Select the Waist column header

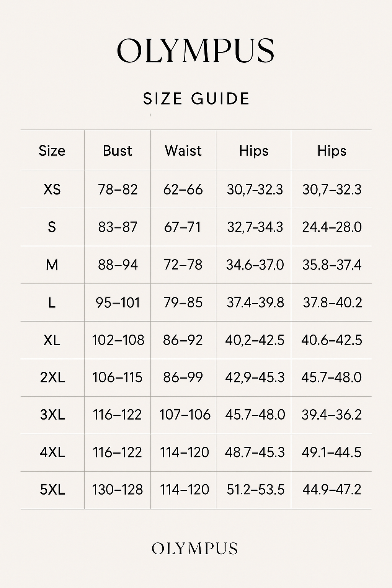(x=183, y=151)
